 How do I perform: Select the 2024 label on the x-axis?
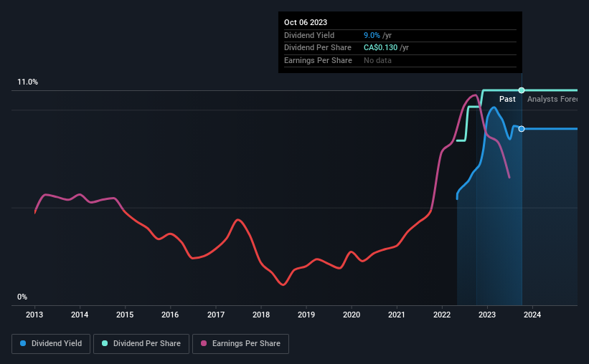[x=532, y=315]
